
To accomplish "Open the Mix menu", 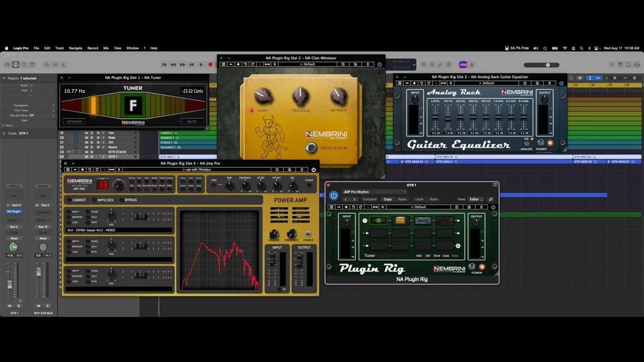I will click(106, 48).
